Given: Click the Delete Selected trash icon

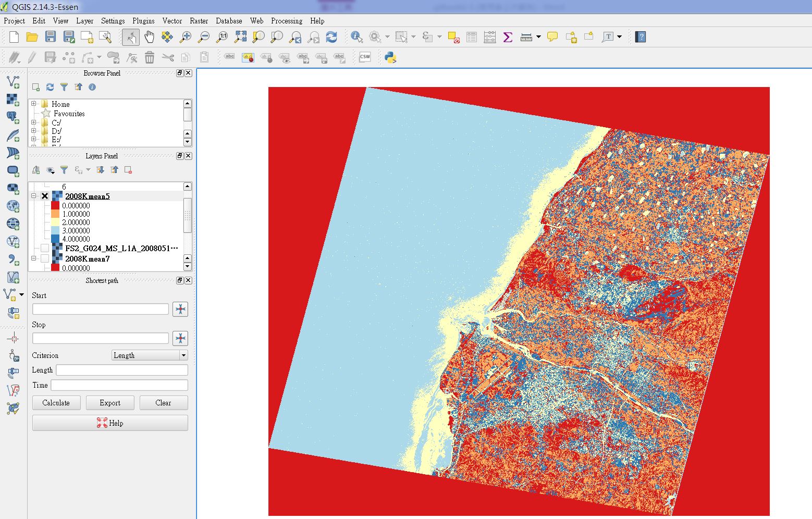Looking at the screenshot, I should click(x=150, y=57).
